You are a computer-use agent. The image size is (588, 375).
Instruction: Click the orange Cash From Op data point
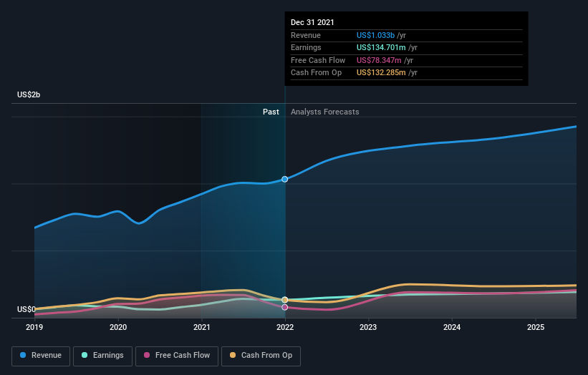[284, 300]
